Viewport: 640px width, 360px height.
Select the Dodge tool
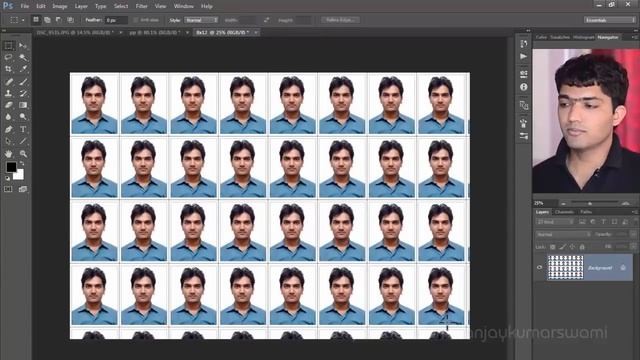tap(23, 117)
